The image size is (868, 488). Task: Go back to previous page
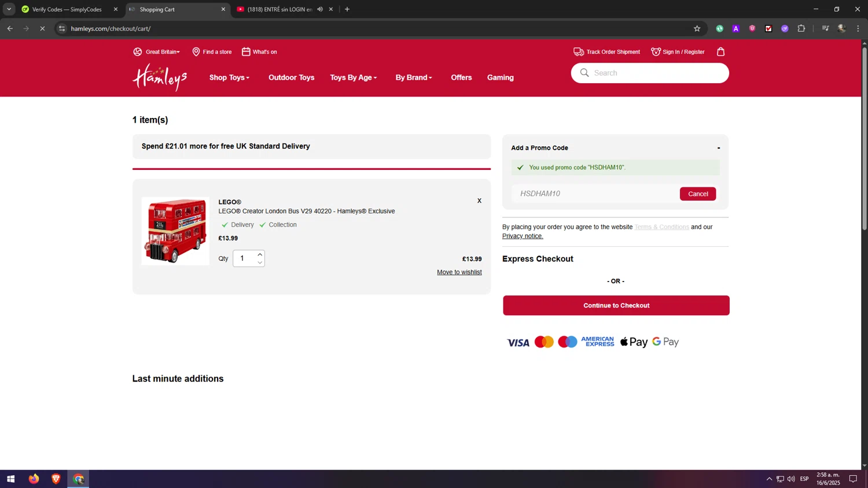click(x=10, y=28)
